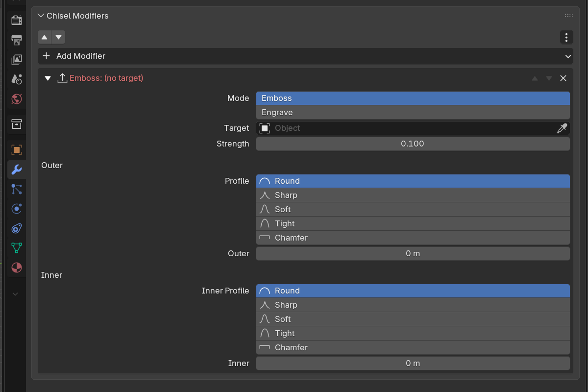Select Round outer Profile

[413, 181]
